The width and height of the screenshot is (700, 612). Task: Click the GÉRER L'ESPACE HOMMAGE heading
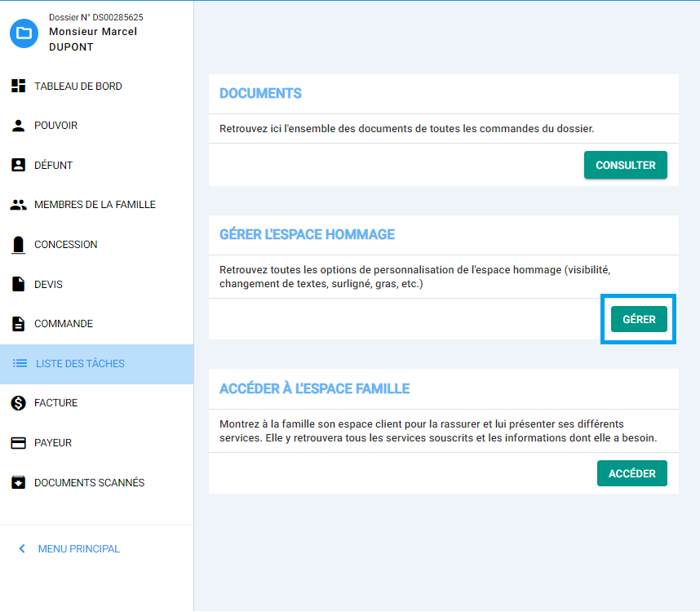[x=307, y=234]
